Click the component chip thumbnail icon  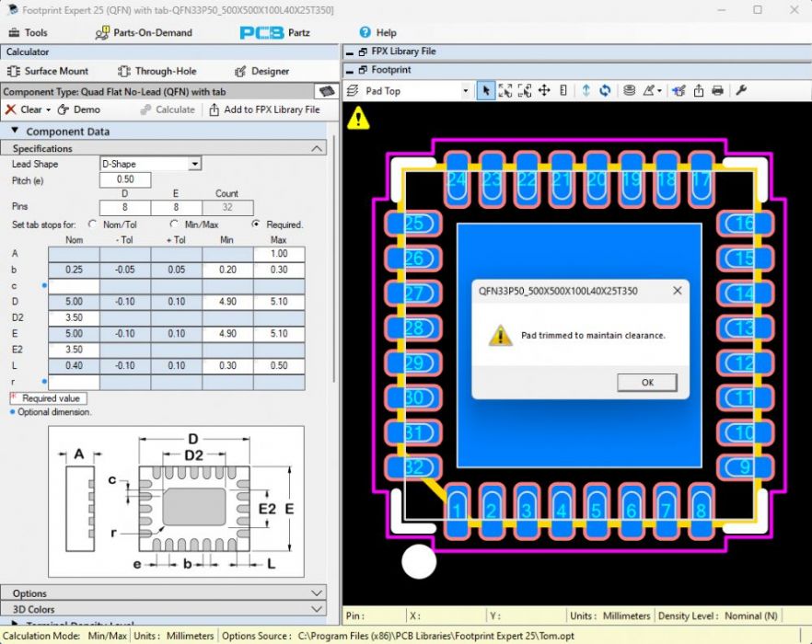tap(327, 92)
